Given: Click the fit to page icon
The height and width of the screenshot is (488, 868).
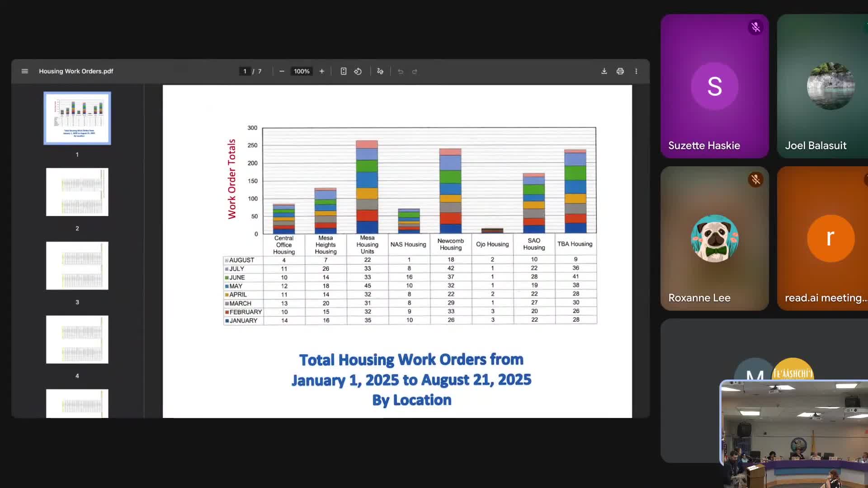Looking at the screenshot, I should click(x=344, y=71).
